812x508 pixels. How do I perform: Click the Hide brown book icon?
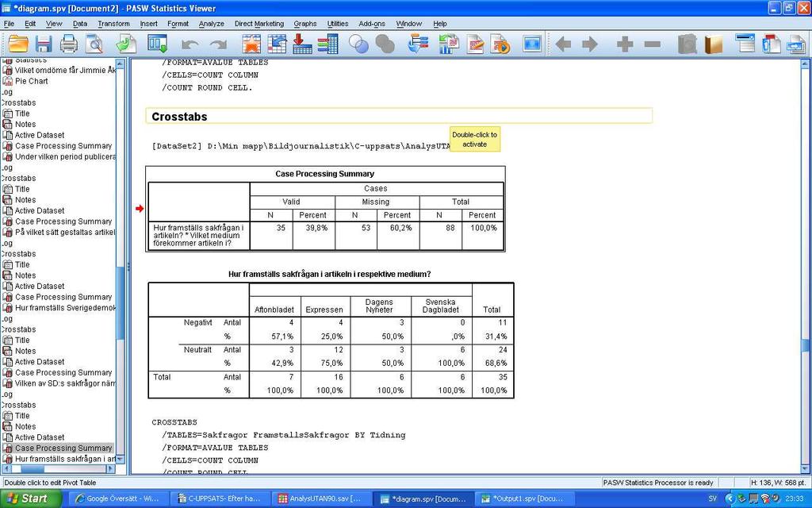coord(713,44)
